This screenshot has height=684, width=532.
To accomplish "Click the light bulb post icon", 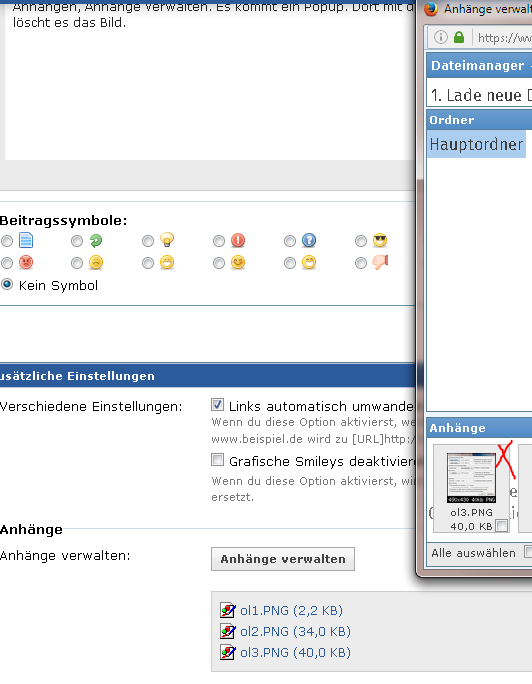I will point(167,240).
